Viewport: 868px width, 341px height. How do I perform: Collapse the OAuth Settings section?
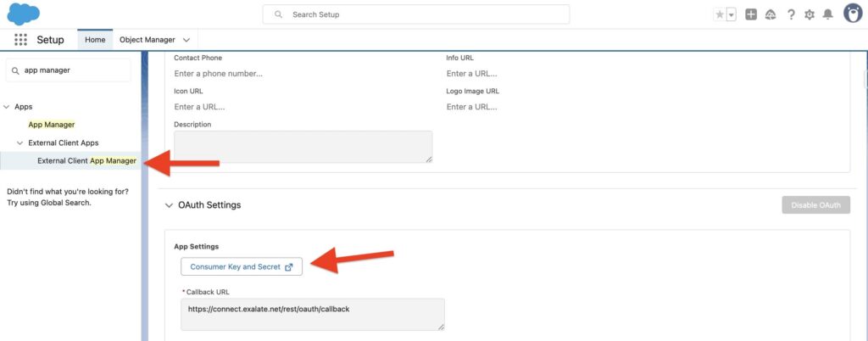[x=167, y=205]
